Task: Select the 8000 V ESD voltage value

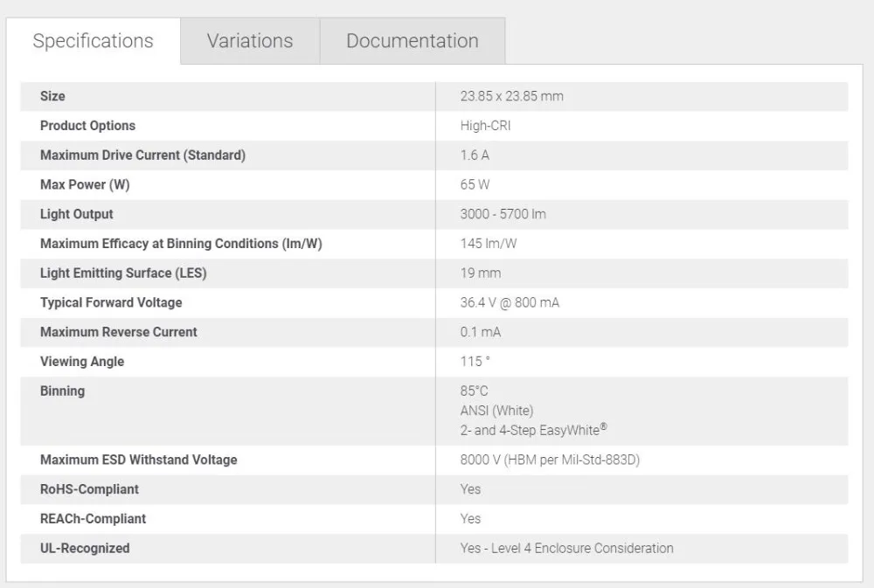Action: click(x=550, y=460)
